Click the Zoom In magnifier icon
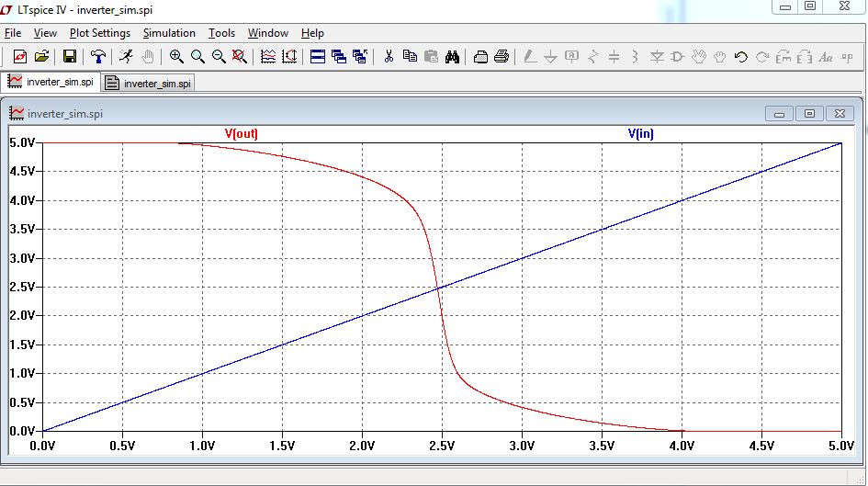Screen dimensions: 868x486 pos(176,57)
